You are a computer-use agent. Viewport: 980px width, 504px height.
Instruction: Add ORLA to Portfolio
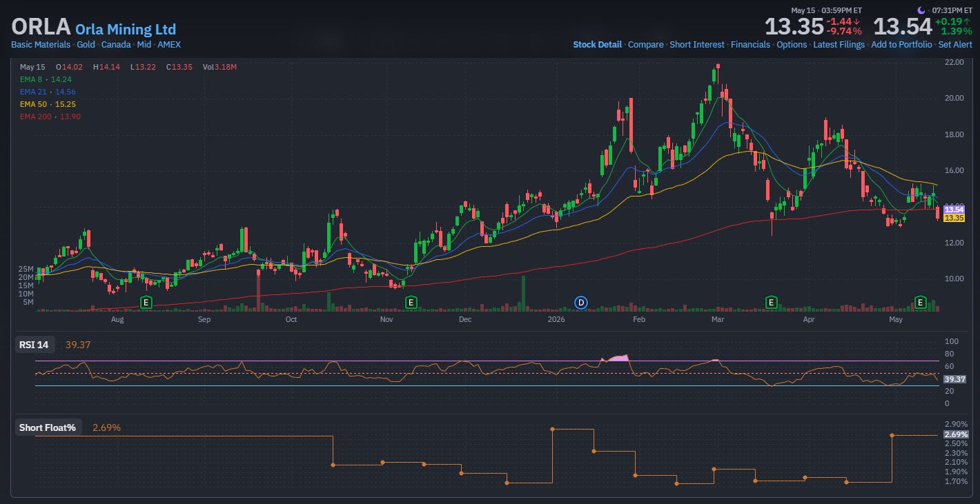click(x=901, y=44)
